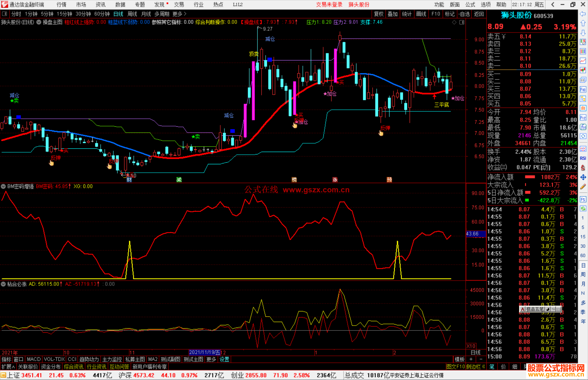588x380 pixels.
Task: Open the 图文F10 link at bottom
Action: click(x=455, y=367)
